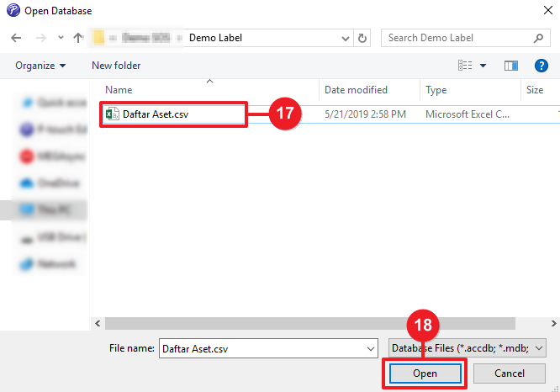Open the address bar path dropdown
Screen dimensions: 560x392
[346, 39]
